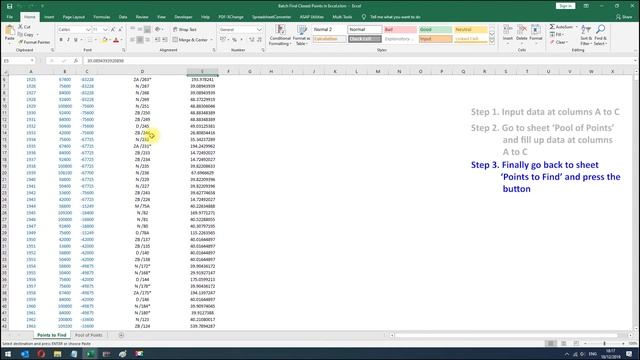Activate the Format Painter brush
Image resolution: width=640 pixels, height=360 pixels.
coord(20,42)
